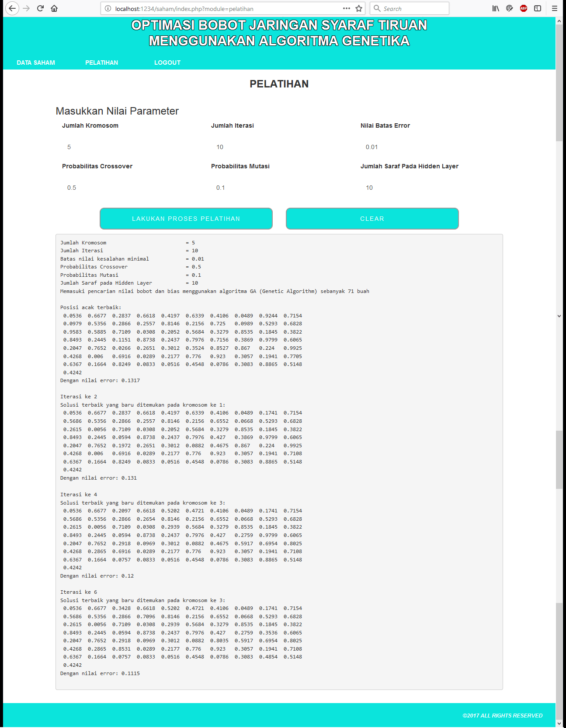Open the Firefox hamburger menu
Image resolution: width=566 pixels, height=728 pixels.
(x=555, y=8)
